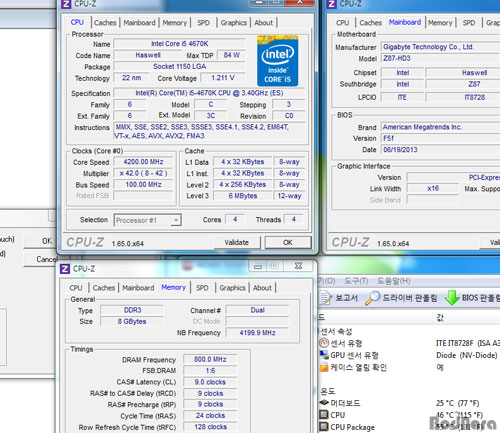Click the Channel # Dual value field
500x433 pixels.
pos(257,310)
